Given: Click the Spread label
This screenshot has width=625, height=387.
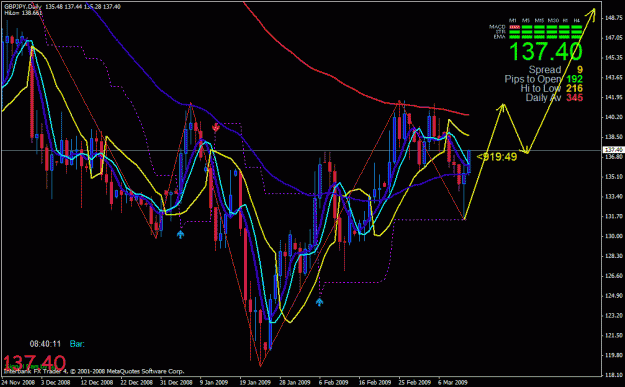Looking at the screenshot, I should pos(545,70).
